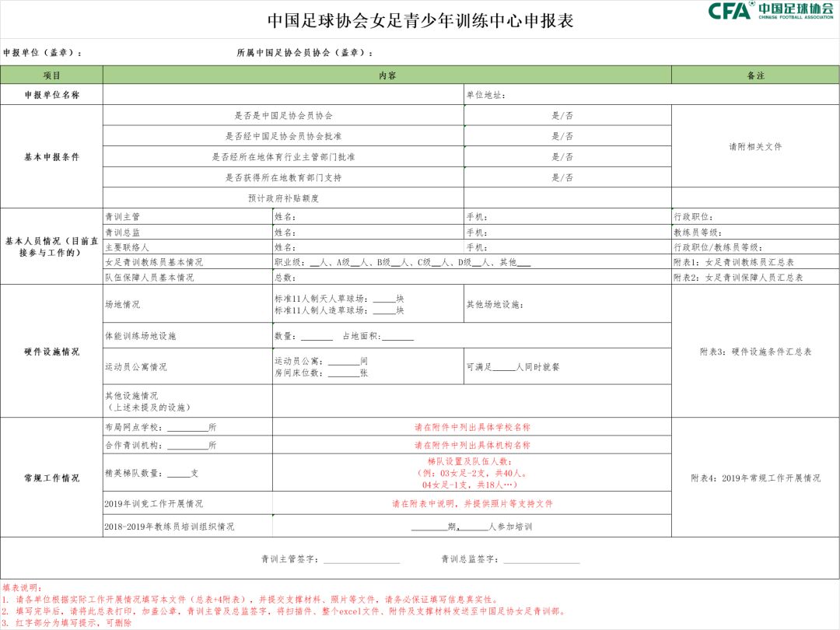Click the 是否经中国足协会员协会批准 cell
The height and width of the screenshot is (630, 840).
click(283, 136)
